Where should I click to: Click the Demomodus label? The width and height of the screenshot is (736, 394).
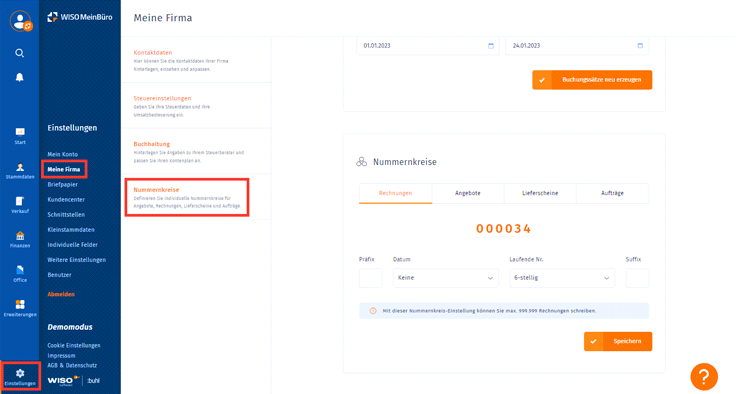(x=70, y=327)
